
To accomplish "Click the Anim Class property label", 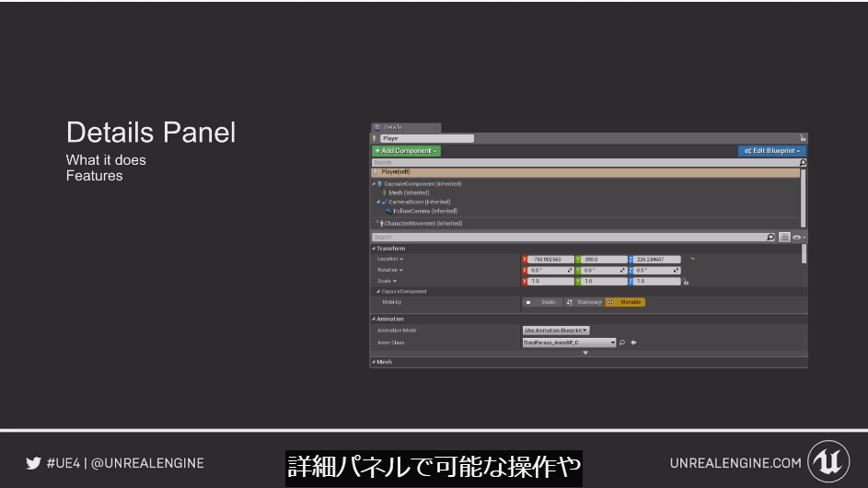I will (x=391, y=343).
